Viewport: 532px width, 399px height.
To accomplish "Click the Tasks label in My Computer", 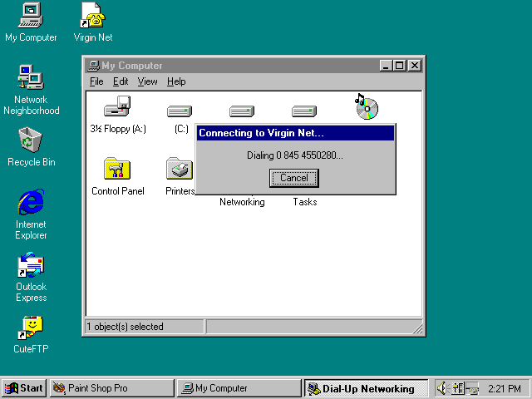I will (x=305, y=202).
